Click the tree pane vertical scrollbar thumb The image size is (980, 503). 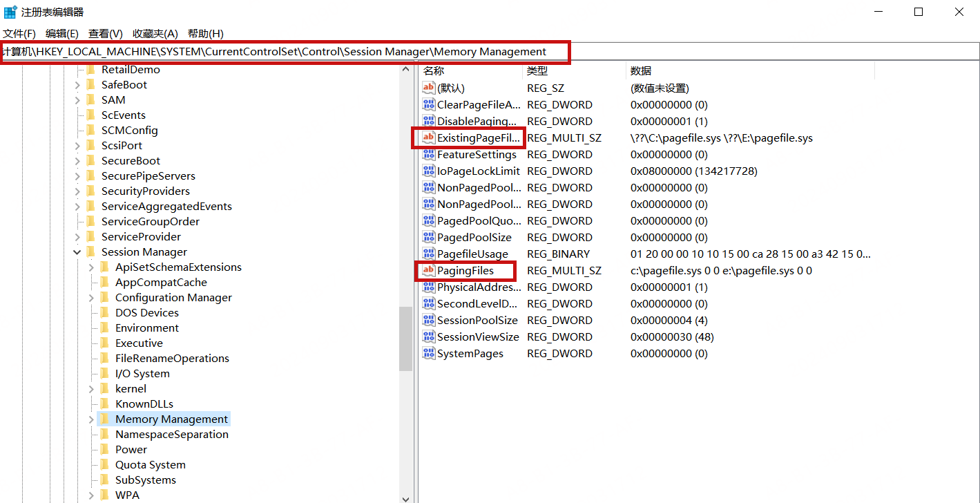(406, 339)
